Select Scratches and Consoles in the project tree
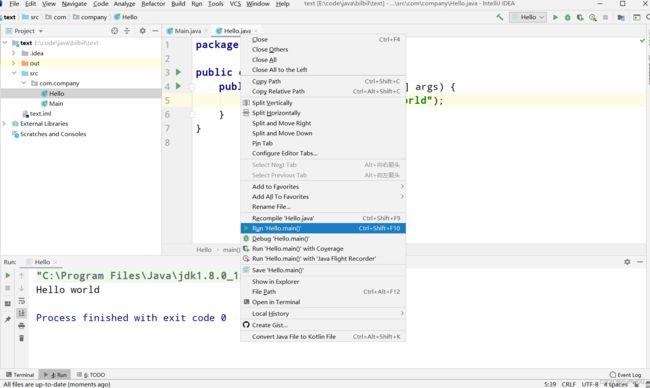The image size is (650, 388). [x=53, y=134]
